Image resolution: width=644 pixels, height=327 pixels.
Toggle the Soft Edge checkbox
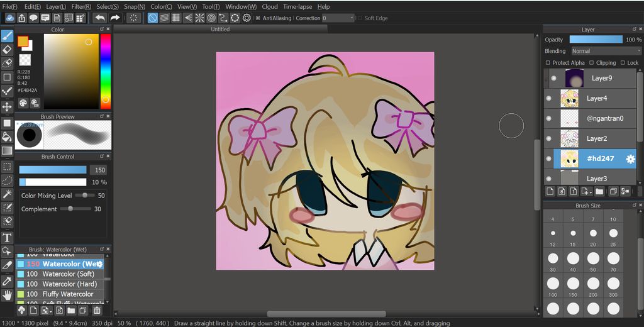point(360,18)
